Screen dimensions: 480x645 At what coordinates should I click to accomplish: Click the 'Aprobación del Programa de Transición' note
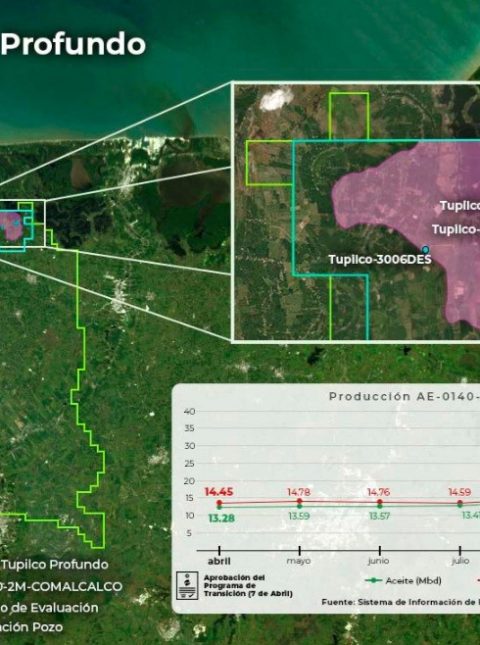(x=248, y=585)
